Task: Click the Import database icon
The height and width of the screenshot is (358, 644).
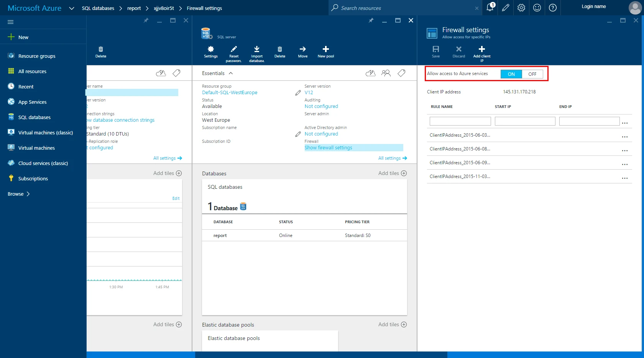Action: point(256,49)
